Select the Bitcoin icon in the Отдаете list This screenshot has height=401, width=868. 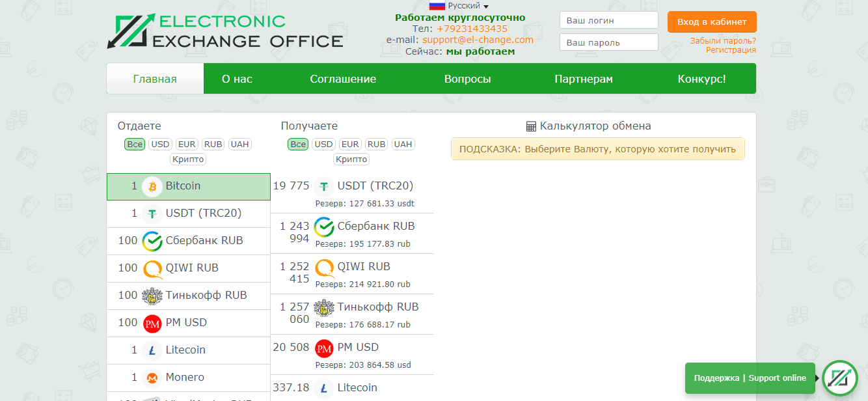point(152,186)
